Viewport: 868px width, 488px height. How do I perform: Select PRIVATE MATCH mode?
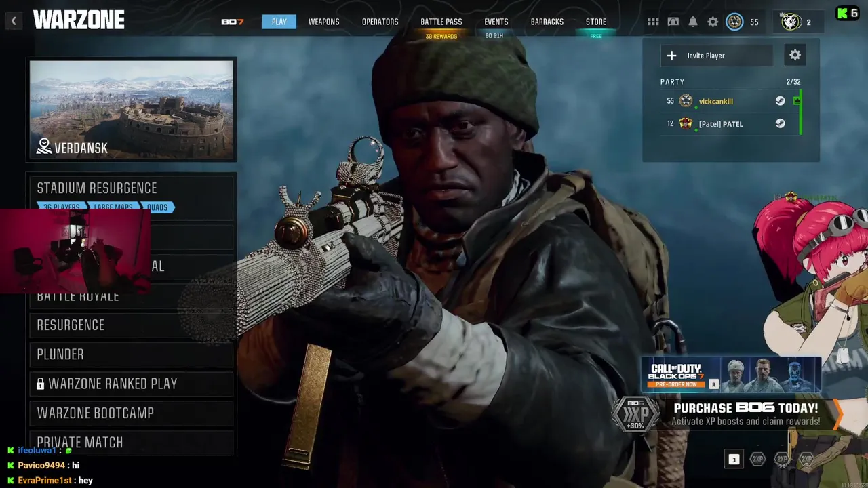(x=132, y=442)
